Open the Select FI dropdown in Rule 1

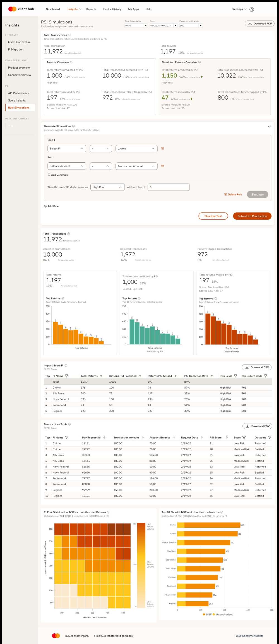(67, 149)
